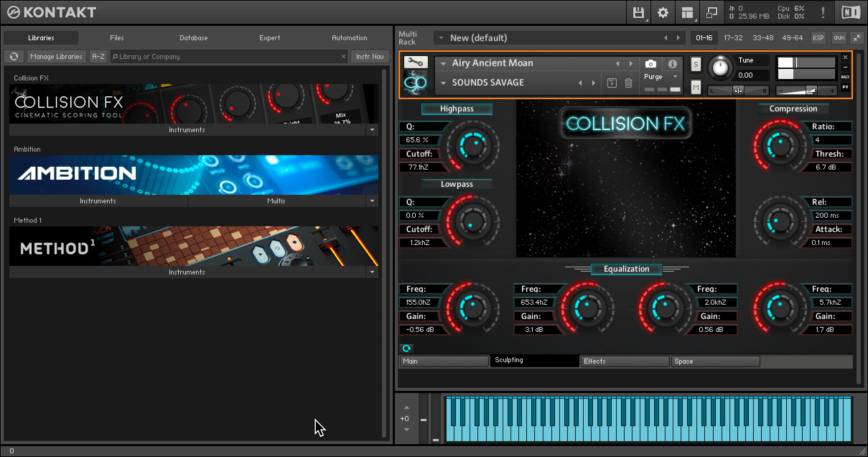Switch to the Database tab

[x=193, y=38]
